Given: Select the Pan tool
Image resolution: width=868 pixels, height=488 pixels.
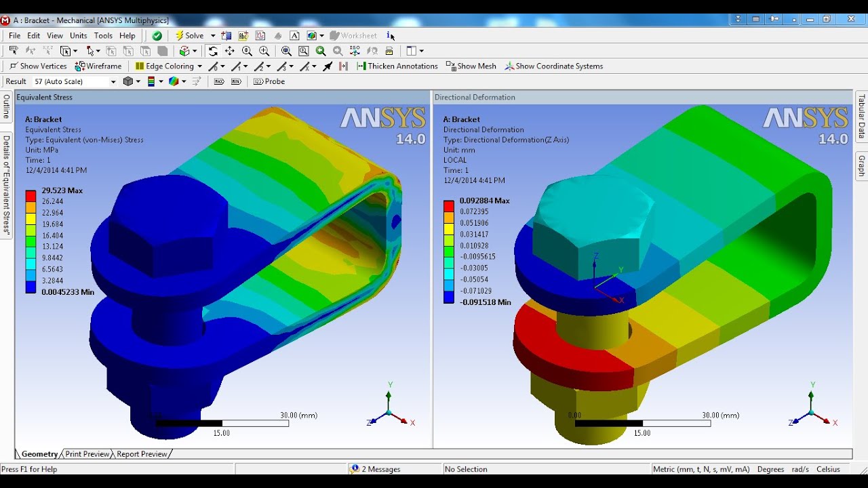Looking at the screenshot, I should point(230,51).
